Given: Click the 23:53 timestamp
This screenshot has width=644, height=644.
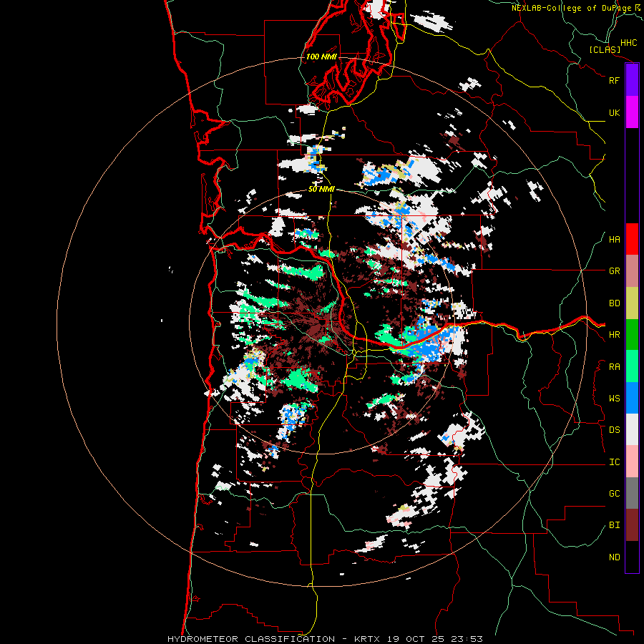Looking at the screenshot, I should pos(467,639).
